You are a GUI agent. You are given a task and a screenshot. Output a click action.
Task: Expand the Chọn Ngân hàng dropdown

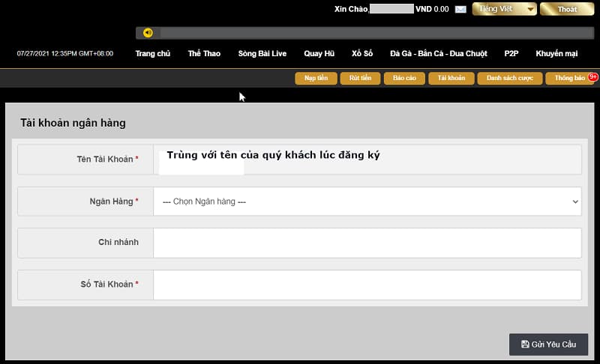[x=367, y=201]
